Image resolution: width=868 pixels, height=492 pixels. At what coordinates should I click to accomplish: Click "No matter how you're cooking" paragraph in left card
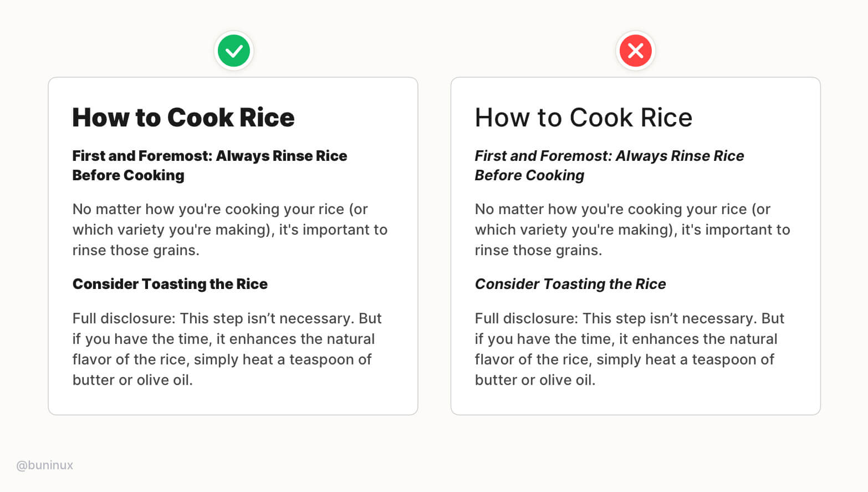230,230
